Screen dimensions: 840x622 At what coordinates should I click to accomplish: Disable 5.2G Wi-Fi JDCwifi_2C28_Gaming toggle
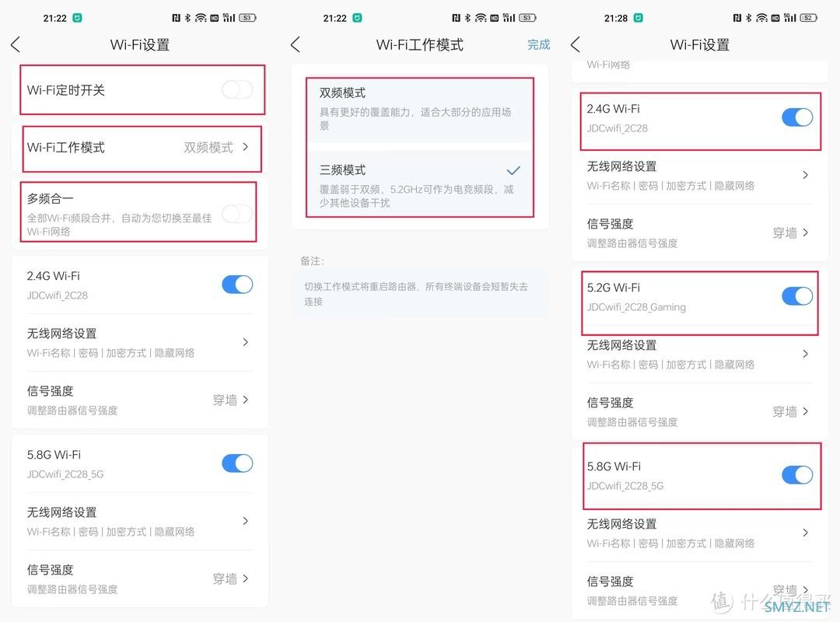[797, 295]
